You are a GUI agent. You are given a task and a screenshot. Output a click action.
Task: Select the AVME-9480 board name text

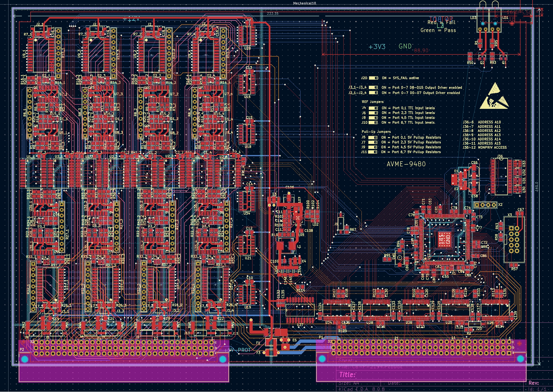(x=406, y=164)
